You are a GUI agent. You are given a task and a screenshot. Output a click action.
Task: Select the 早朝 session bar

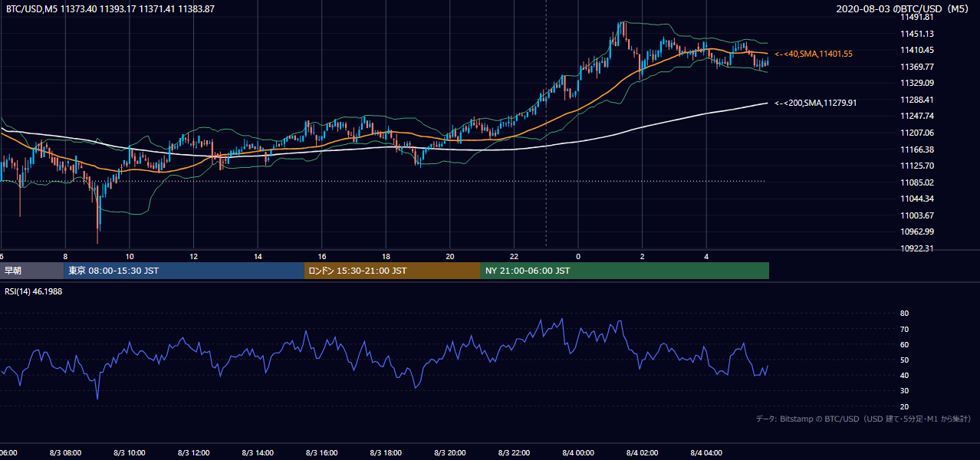(31, 271)
